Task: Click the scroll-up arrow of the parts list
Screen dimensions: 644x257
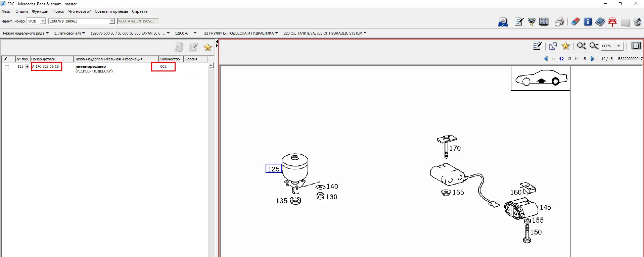Action: tap(211, 65)
